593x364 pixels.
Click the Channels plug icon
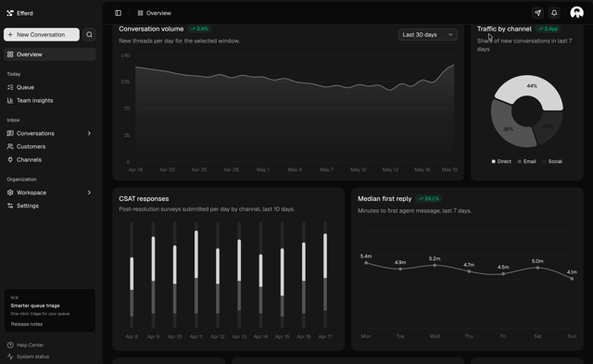coord(10,160)
